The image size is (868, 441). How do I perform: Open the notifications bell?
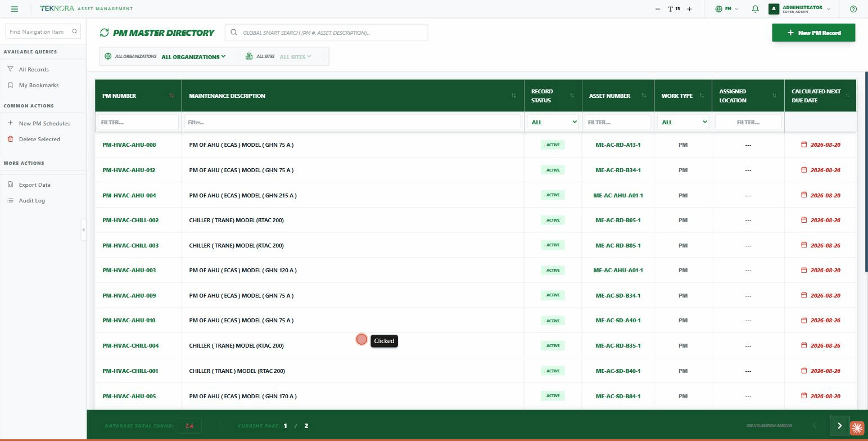(756, 9)
